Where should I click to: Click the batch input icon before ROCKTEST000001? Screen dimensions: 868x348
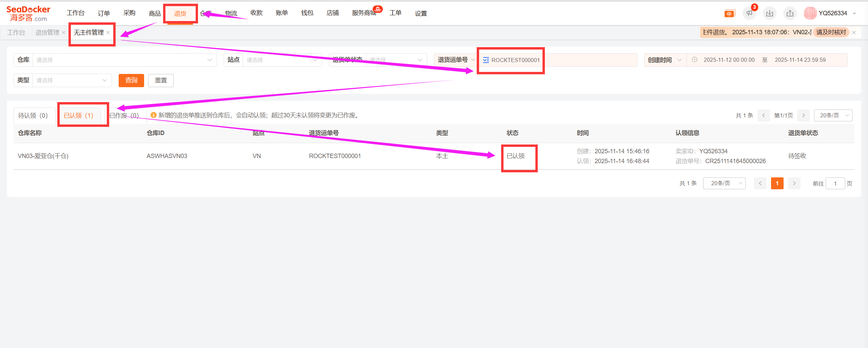tap(486, 60)
